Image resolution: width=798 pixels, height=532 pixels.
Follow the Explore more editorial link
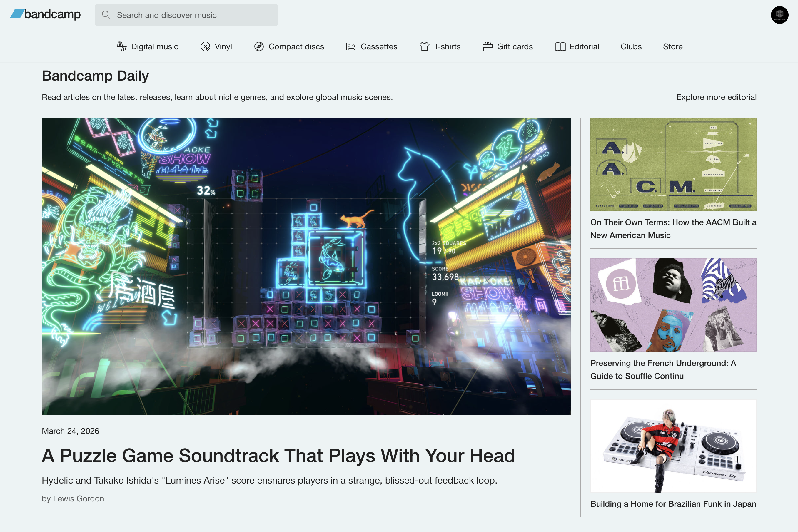coord(716,97)
